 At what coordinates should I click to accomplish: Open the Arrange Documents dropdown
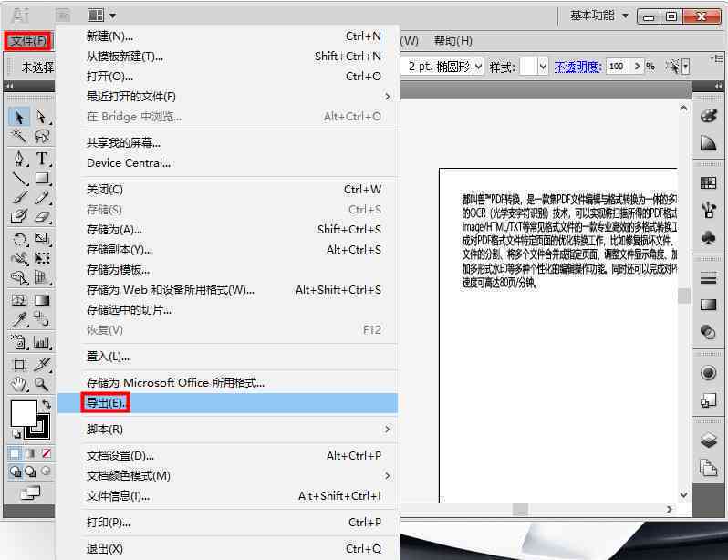tap(101, 16)
